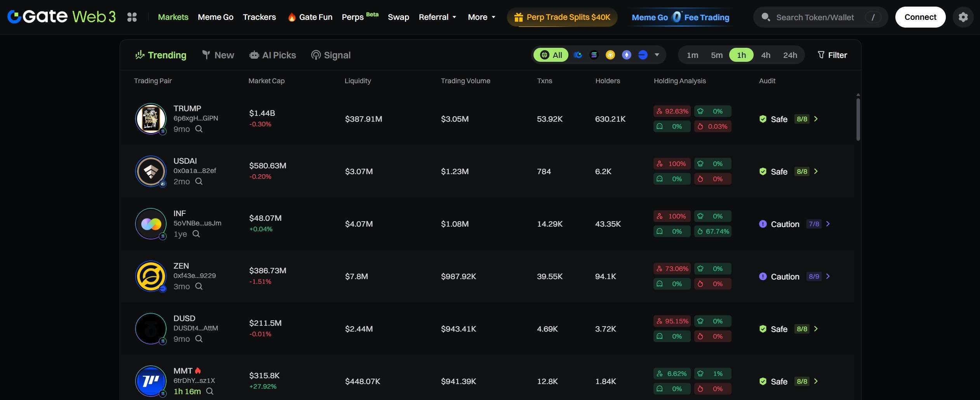Select the 24h timeframe option
980x400 pixels.
click(x=790, y=55)
